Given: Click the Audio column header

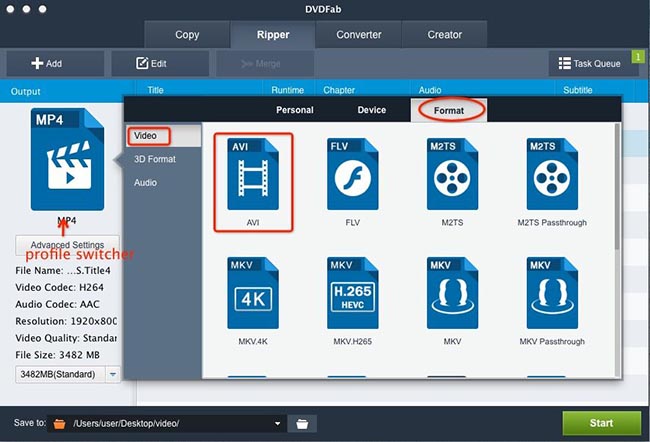Looking at the screenshot, I should (x=430, y=90).
